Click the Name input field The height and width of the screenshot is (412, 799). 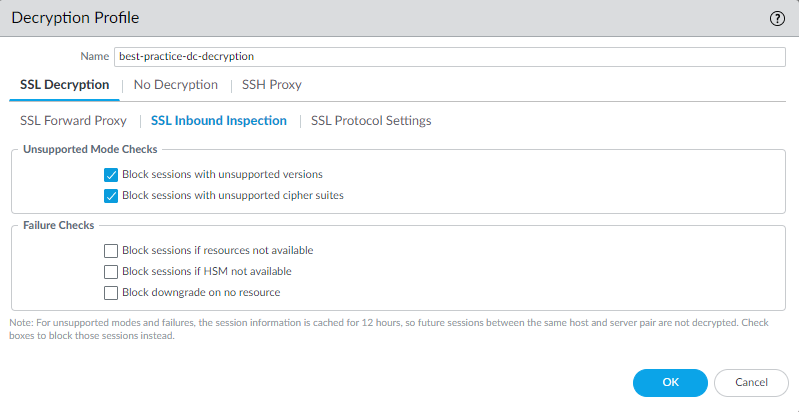450,57
